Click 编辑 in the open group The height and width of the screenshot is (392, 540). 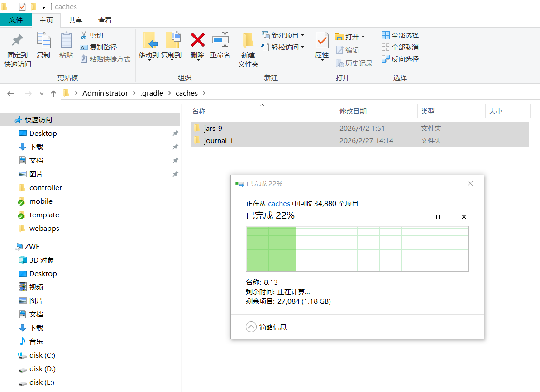point(348,50)
